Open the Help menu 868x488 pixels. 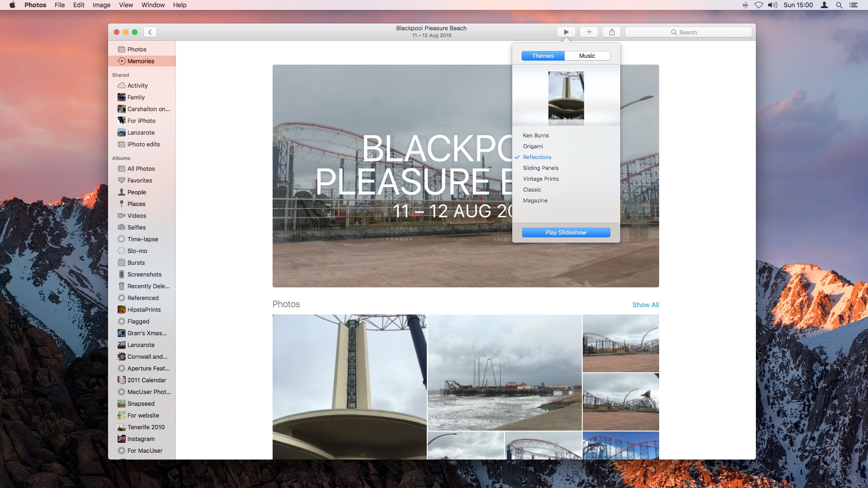click(x=179, y=5)
